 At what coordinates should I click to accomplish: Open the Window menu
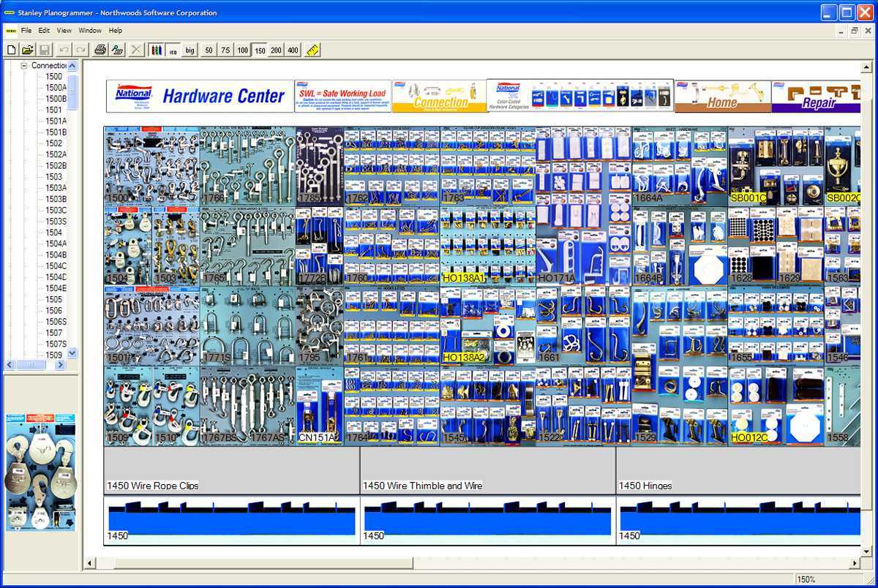coord(90,31)
